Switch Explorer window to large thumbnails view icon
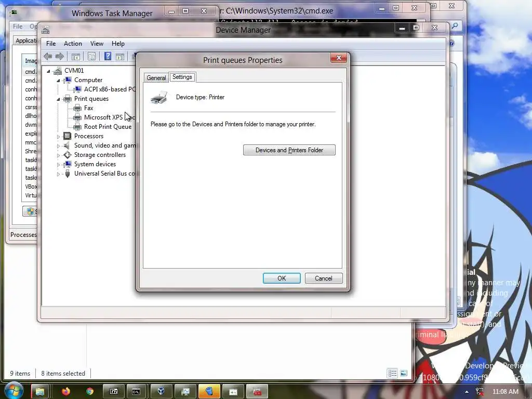The width and height of the screenshot is (532, 399). [x=403, y=374]
